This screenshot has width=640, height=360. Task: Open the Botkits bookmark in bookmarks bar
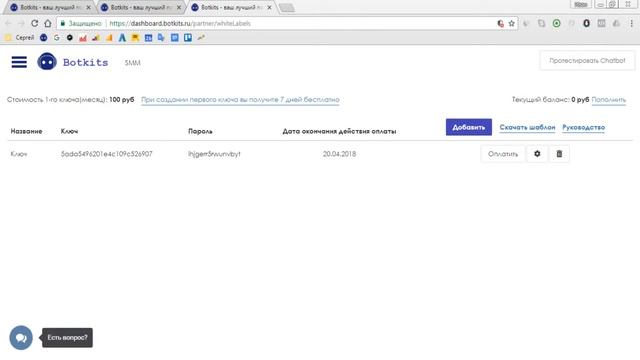click(x=44, y=38)
